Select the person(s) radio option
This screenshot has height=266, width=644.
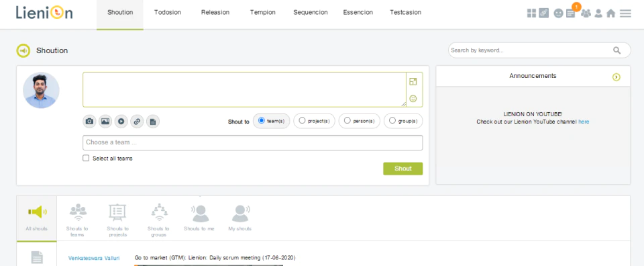[360, 121]
